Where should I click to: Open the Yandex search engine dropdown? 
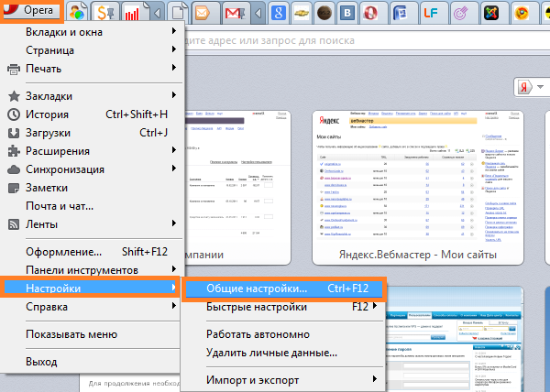click(x=540, y=87)
